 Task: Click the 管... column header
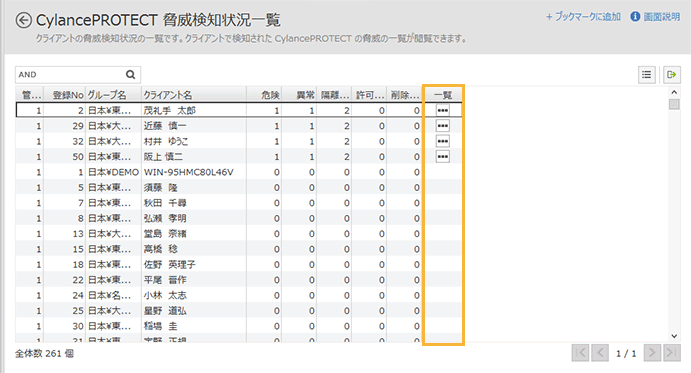pyautogui.click(x=30, y=95)
